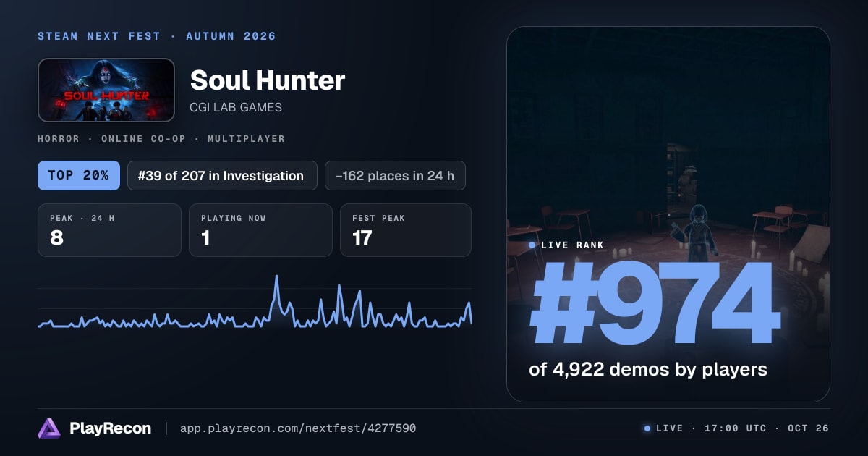Click the PLAYING NOW stat card
Image resolution: width=868 pixels, height=456 pixels.
click(x=260, y=230)
